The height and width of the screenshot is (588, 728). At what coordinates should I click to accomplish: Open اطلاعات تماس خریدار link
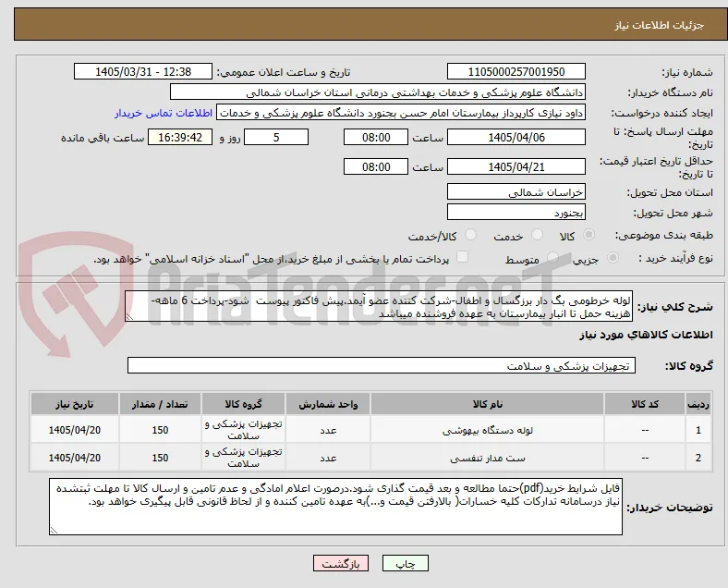pyautogui.click(x=164, y=114)
